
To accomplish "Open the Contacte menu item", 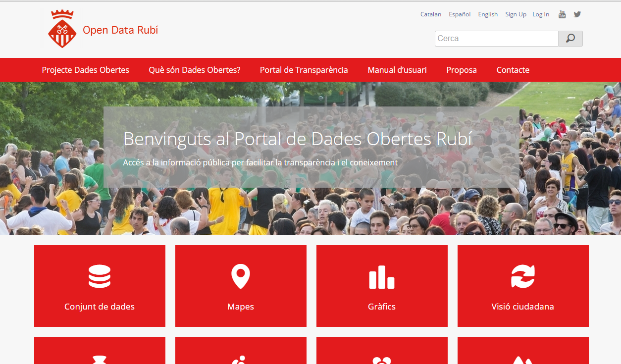I will tap(513, 70).
